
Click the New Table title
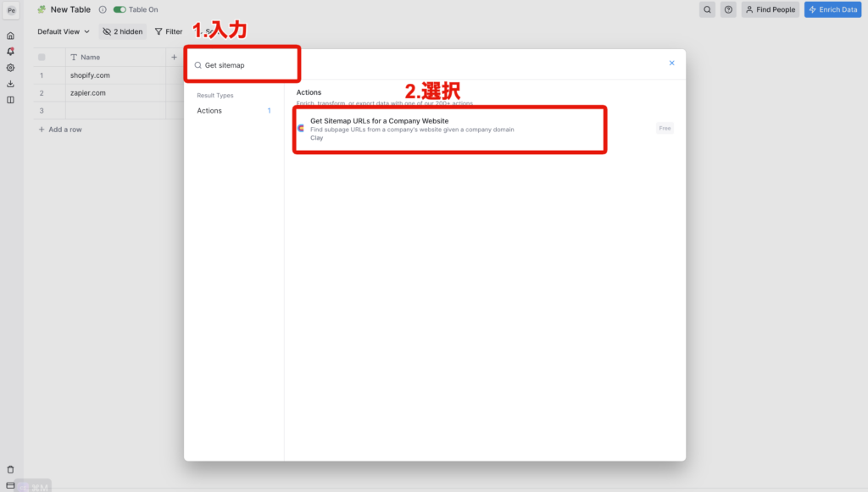[x=70, y=9]
